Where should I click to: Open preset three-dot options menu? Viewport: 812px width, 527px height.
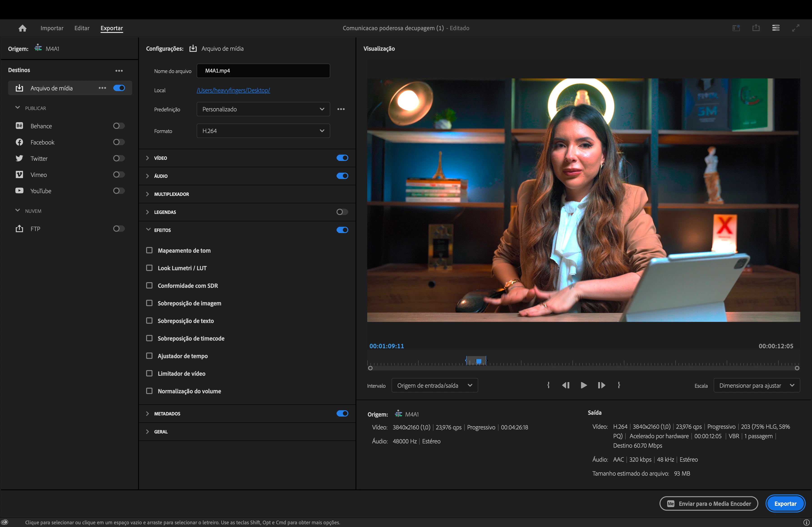click(341, 109)
